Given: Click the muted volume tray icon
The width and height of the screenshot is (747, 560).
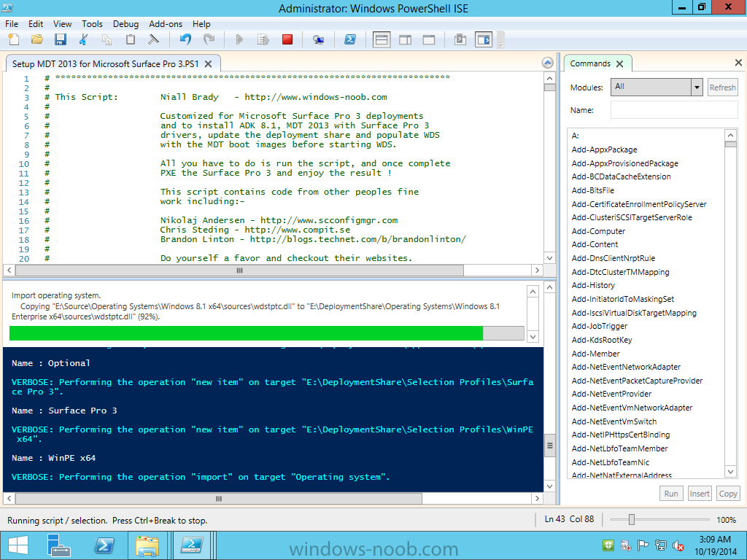Looking at the screenshot, I should click(x=678, y=545).
